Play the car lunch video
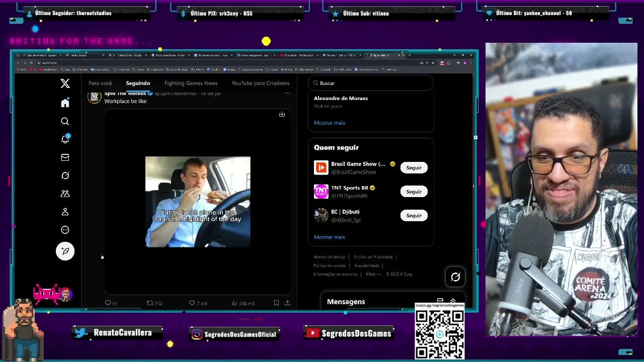Screen dimensions: 644x362 tap(198, 202)
